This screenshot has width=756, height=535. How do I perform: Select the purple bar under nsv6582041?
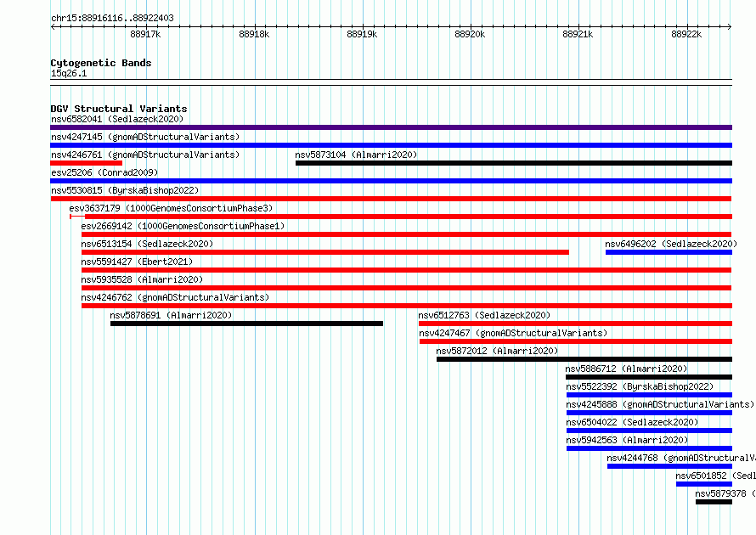pyautogui.click(x=391, y=127)
